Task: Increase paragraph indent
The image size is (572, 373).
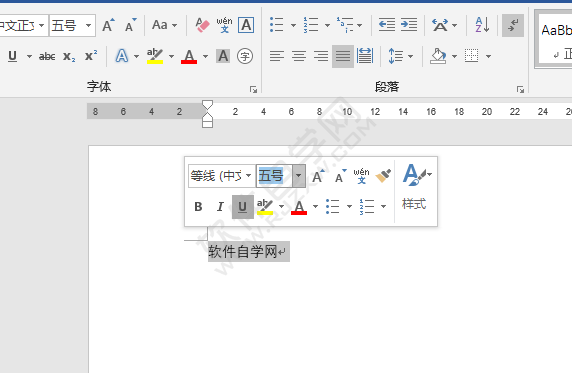Action: pos(409,25)
